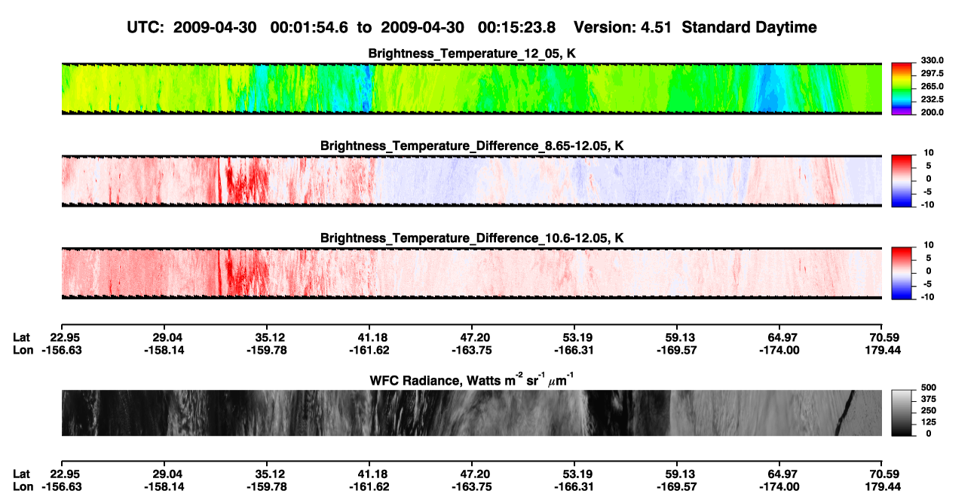This screenshot has height=503, width=980.
Task: Click the WFC Radiance panel title
Action: [x=472, y=379]
